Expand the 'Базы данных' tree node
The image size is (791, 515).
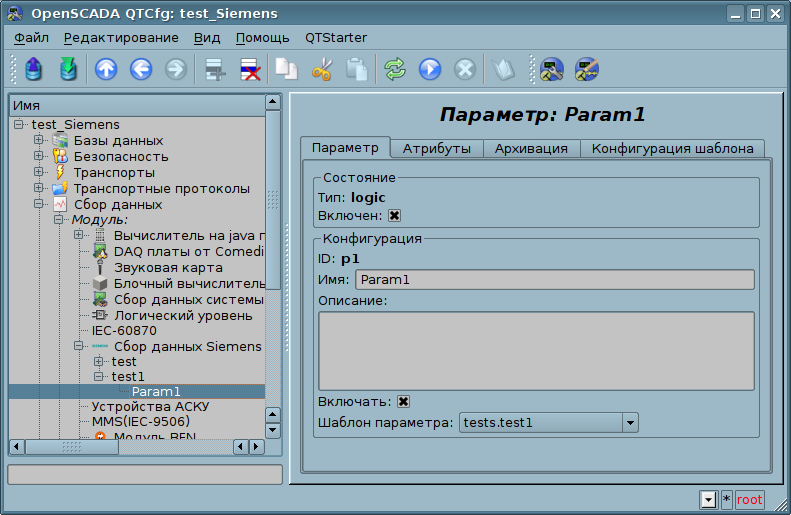pos(39,140)
